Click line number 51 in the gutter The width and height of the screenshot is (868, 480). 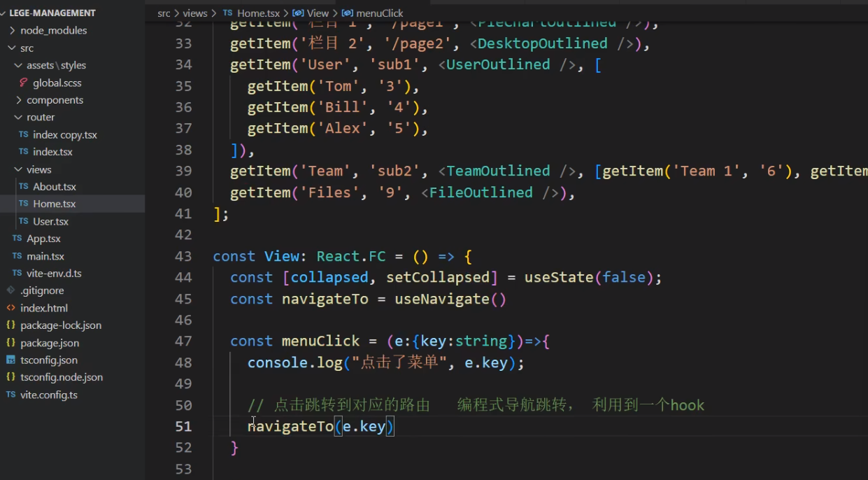(x=183, y=427)
